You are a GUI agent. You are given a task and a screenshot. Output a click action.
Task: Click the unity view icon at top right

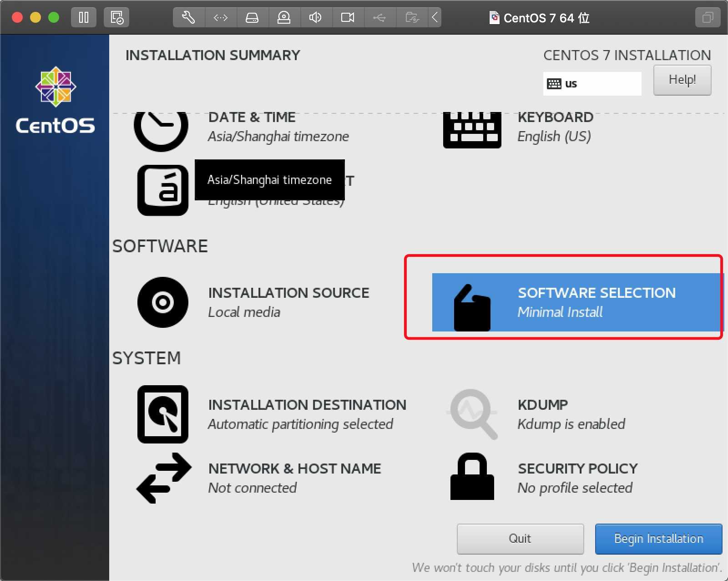(x=708, y=18)
